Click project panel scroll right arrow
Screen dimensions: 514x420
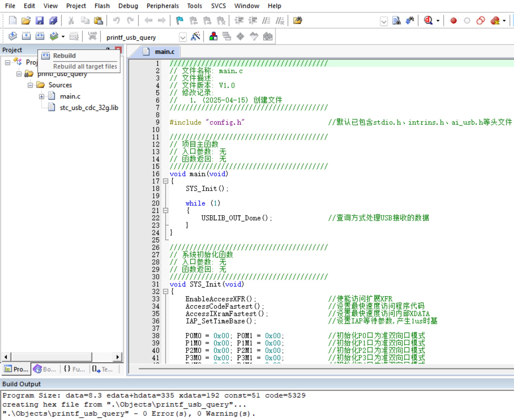pos(118,357)
